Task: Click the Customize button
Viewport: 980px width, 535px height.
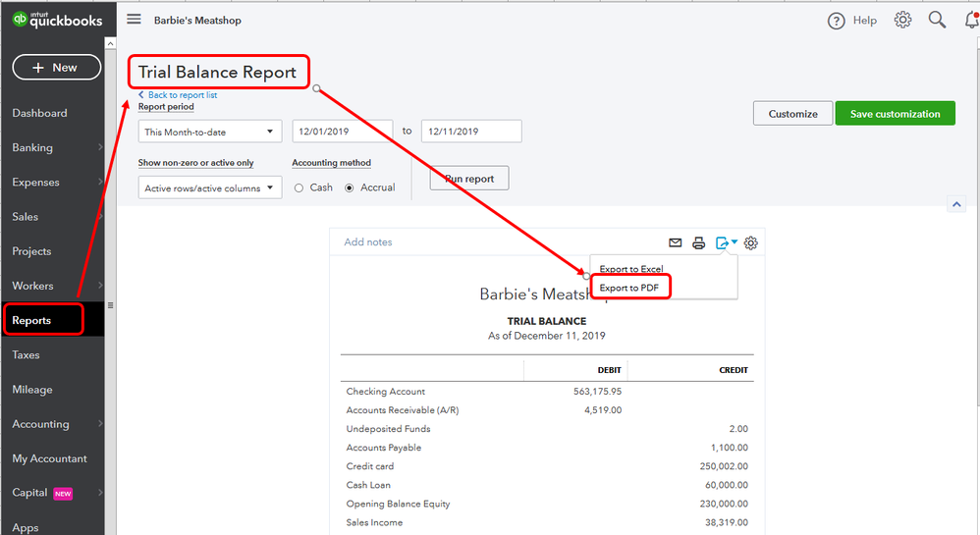Action: coord(792,114)
